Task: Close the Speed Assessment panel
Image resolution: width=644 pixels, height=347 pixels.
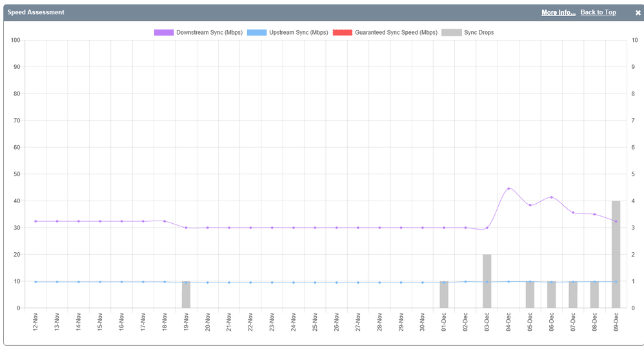Action: tap(638, 12)
